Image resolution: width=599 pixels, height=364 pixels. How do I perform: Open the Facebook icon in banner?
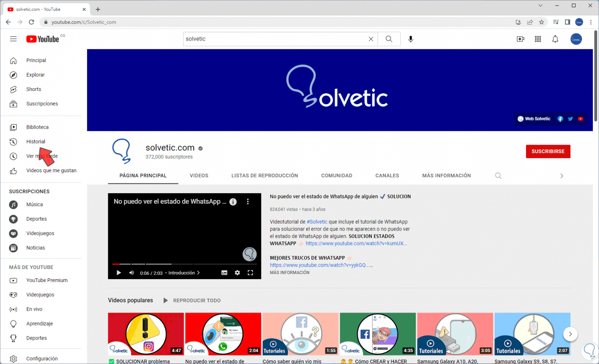click(x=560, y=119)
